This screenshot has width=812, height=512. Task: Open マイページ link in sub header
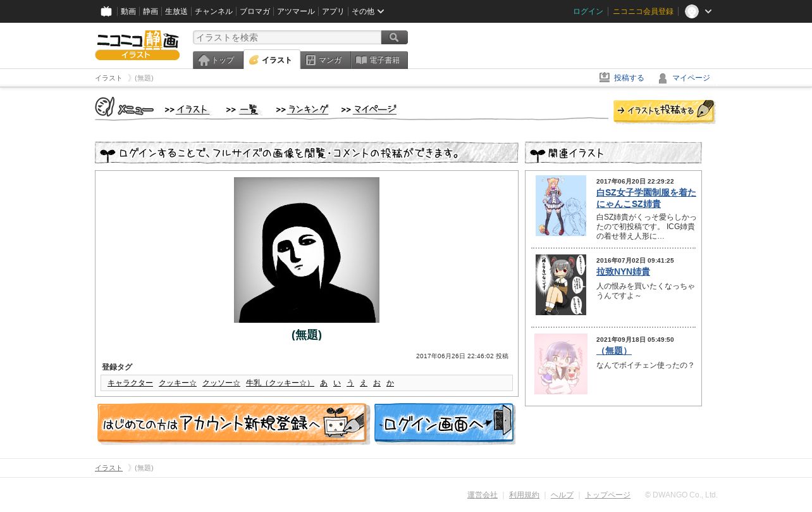[x=691, y=78]
